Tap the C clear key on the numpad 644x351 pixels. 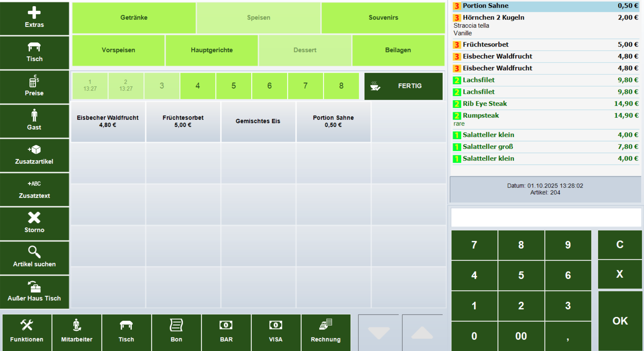(x=620, y=245)
